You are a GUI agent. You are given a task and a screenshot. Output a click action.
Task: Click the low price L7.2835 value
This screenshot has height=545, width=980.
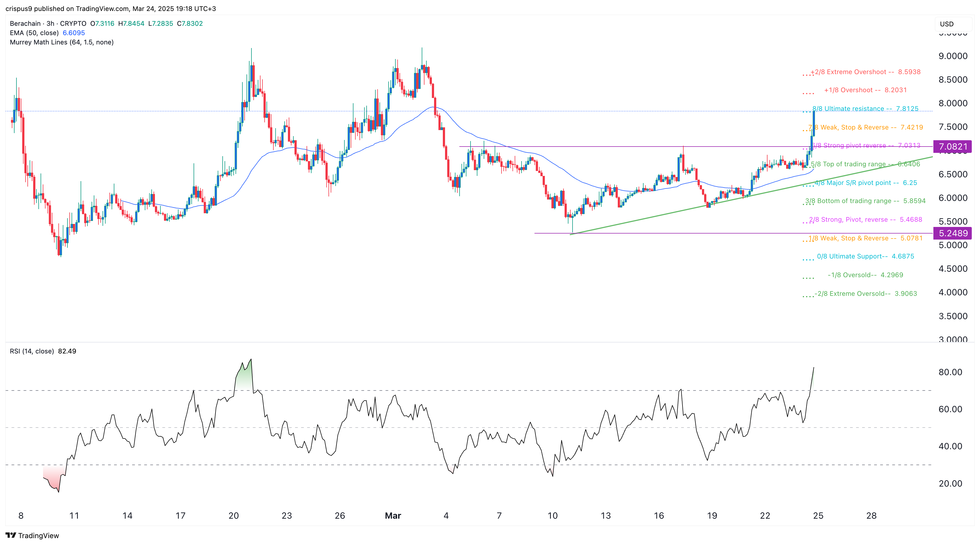click(160, 24)
